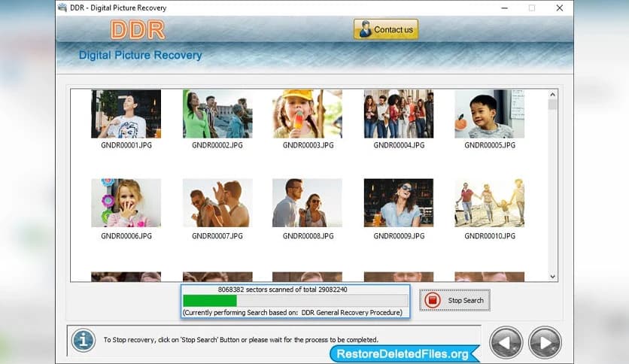Select thumbnail GNDR00007.JPG

(217, 203)
